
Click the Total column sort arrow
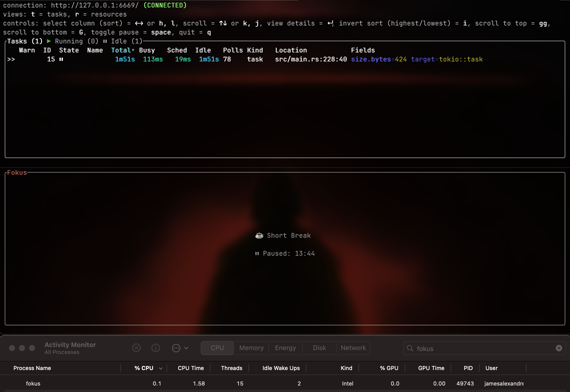tap(133, 50)
